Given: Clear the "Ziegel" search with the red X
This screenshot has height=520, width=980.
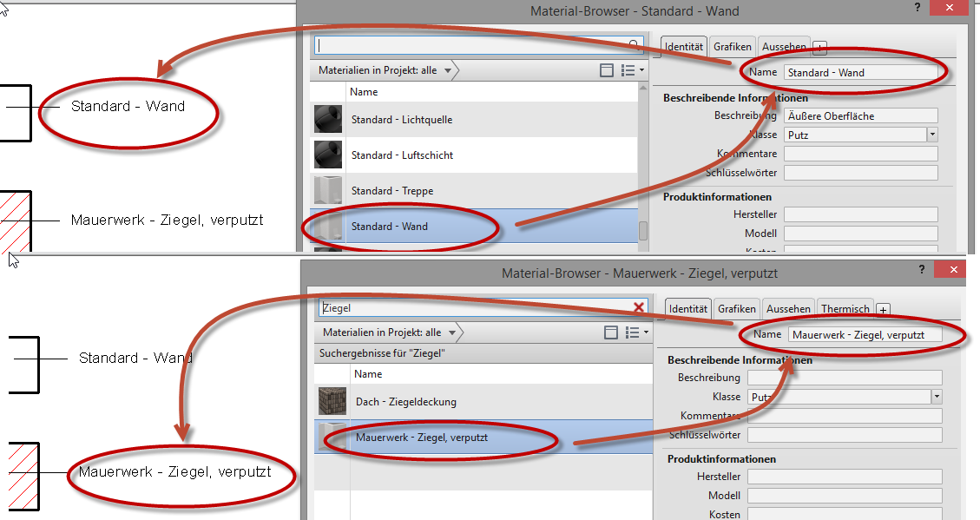Looking at the screenshot, I should [x=639, y=307].
